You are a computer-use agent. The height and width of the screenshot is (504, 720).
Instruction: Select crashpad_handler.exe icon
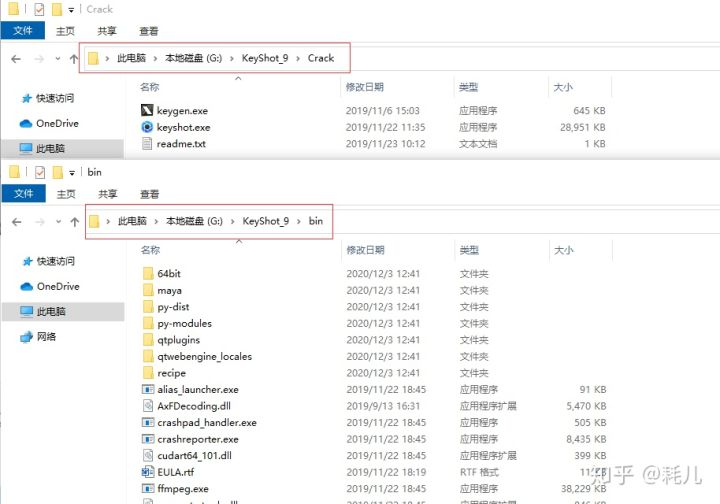click(x=148, y=422)
